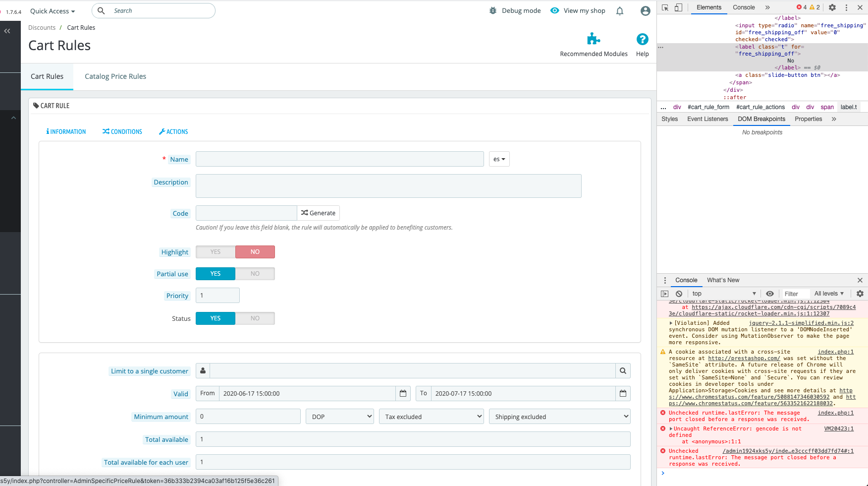Set Partial use to YES

point(216,274)
